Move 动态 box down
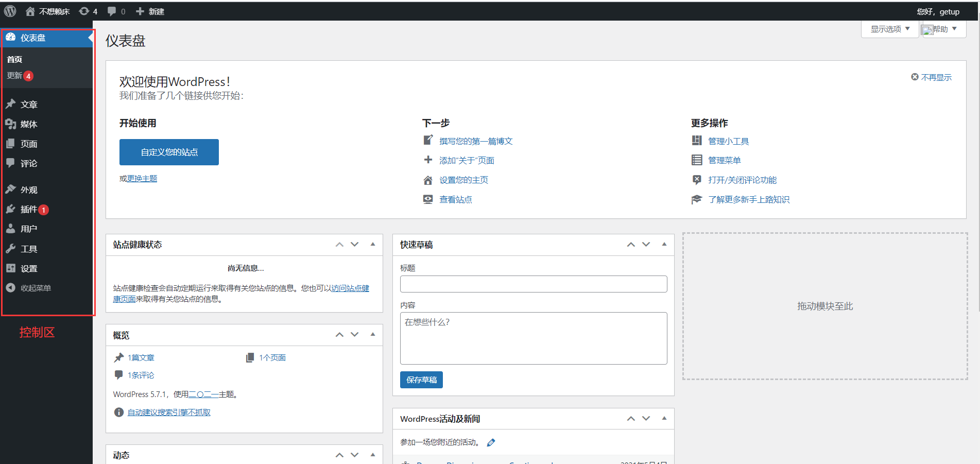The width and height of the screenshot is (980, 464). [x=355, y=455]
